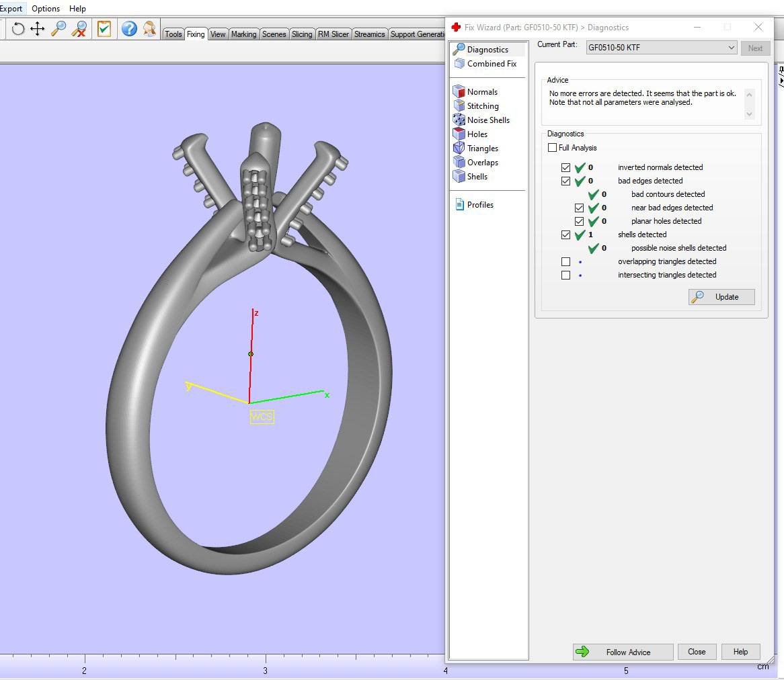Expand the Current Part dropdown
This screenshot has width=784, height=680.
(661, 48)
